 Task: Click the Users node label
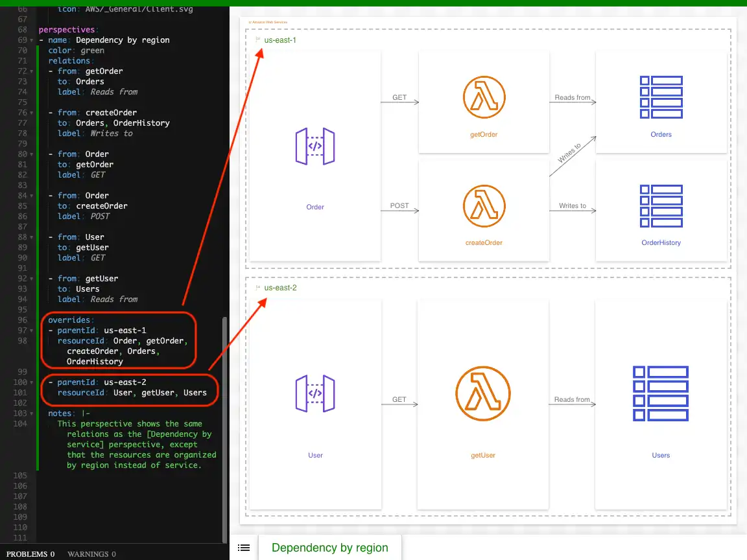click(x=661, y=455)
